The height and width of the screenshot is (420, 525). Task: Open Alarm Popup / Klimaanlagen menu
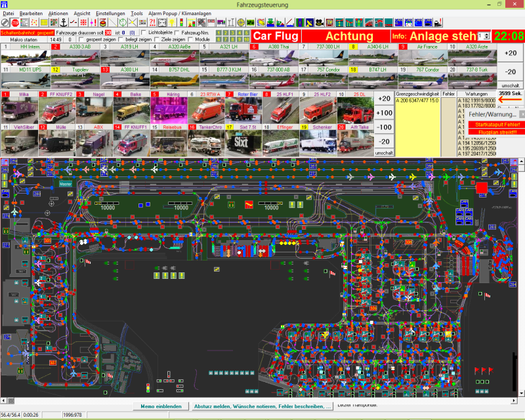tap(180, 13)
